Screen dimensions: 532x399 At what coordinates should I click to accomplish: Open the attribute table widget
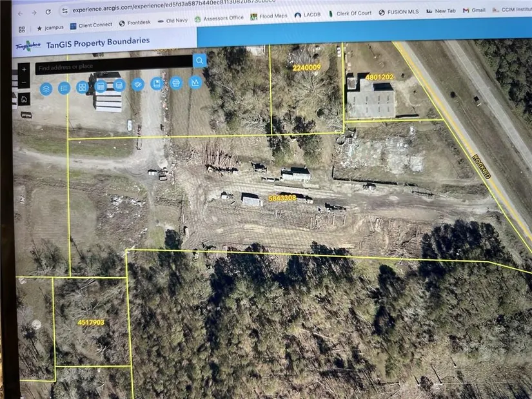(101, 87)
